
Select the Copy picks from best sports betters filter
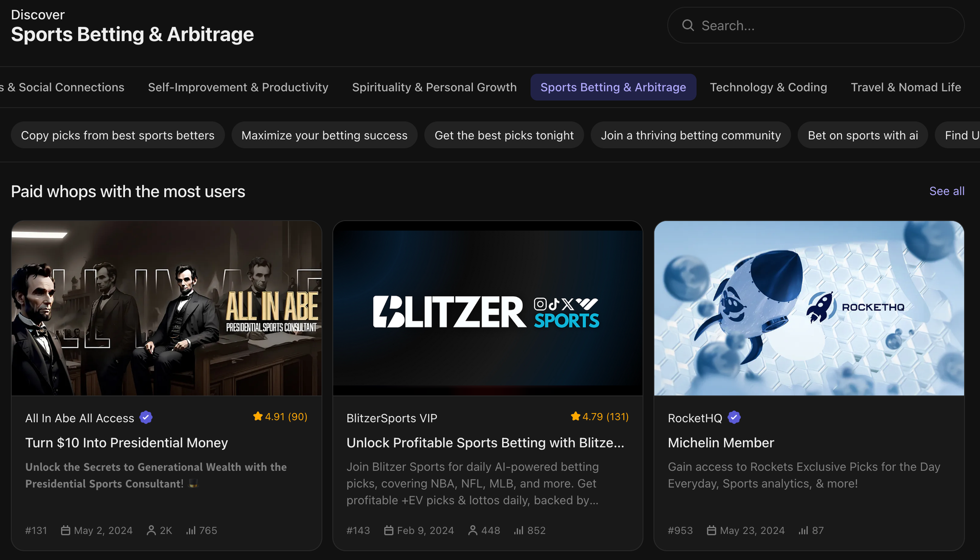click(118, 135)
